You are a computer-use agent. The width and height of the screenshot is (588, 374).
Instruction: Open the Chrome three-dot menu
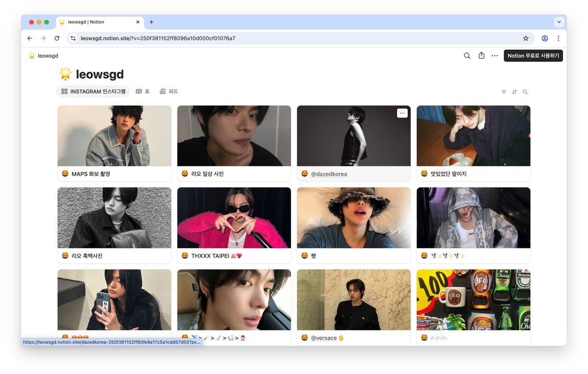pyautogui.click(x=558, y=38)
